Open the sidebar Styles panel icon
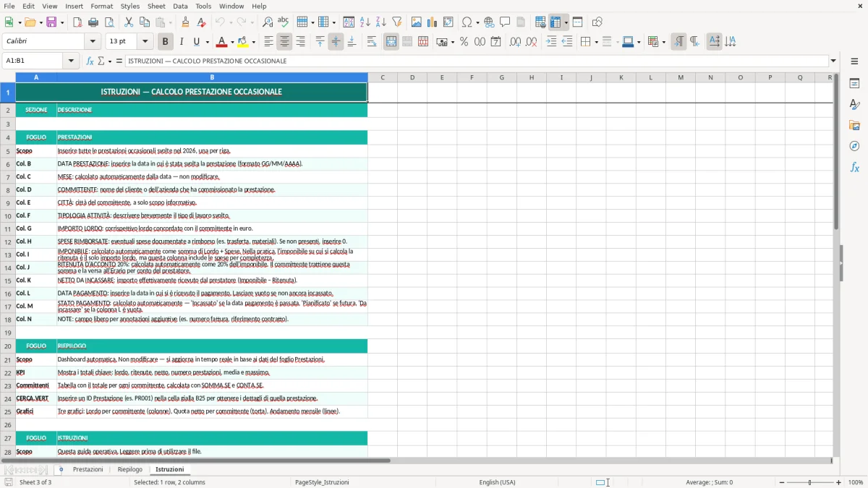This screenshot has height=488, width=868. [854, 104]
